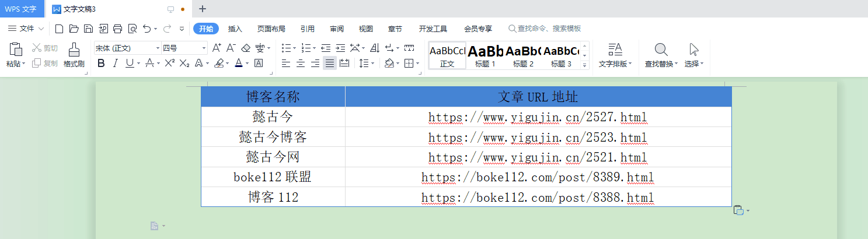Switch to the 插入 tab

coord(235,29)
